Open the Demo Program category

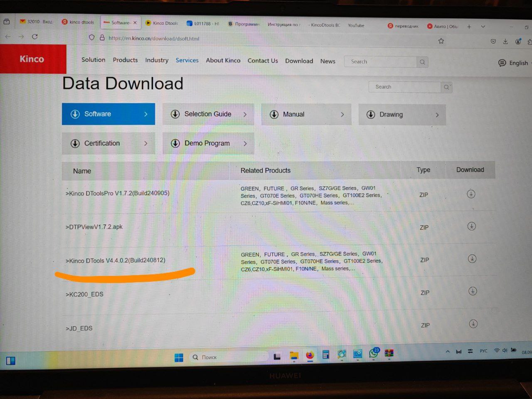[208, 143]
